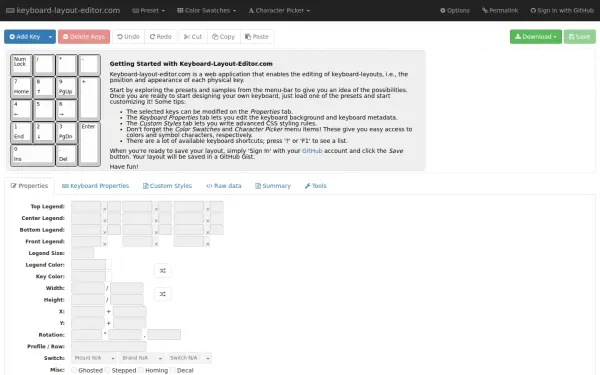Open the Switch N/A dropdown

[189, 358]
